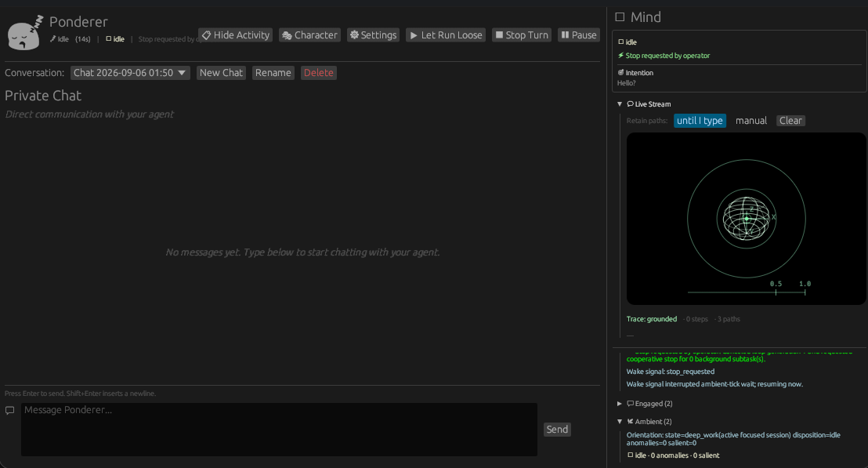Click the '(14s)' idle timer text
The height and width of the screenshot is (468, 868).
point(83,39)
